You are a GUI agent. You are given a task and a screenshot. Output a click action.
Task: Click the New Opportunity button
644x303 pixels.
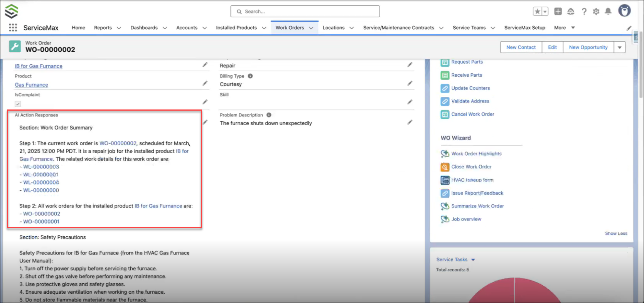pyautogui.click(x=588, y=47)
